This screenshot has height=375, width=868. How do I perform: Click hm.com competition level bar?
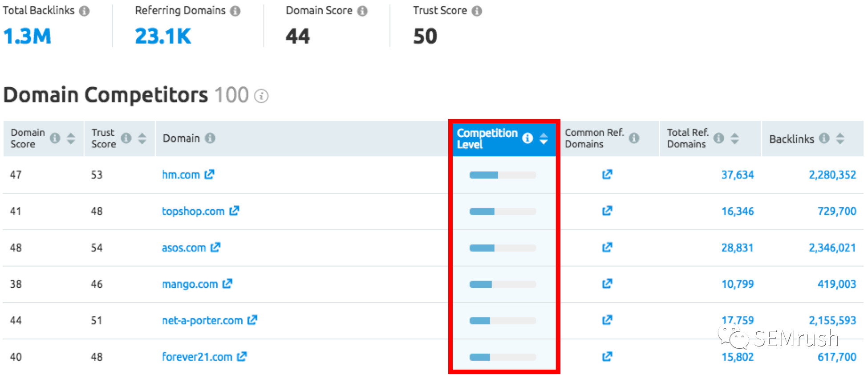coord(503,175)
